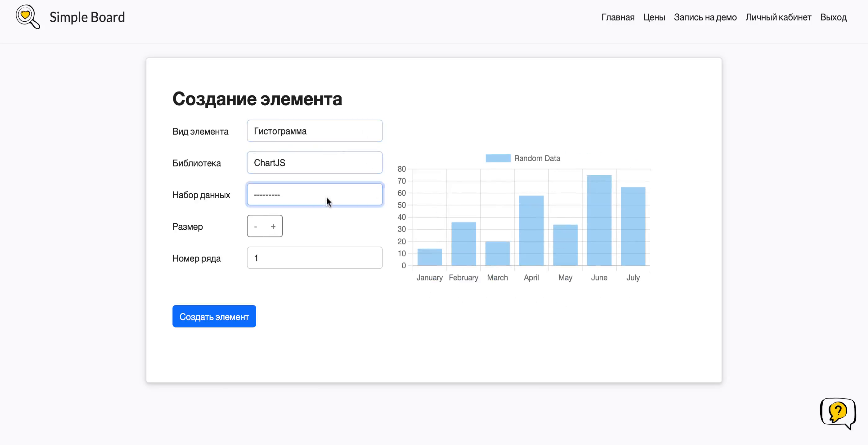Open the help chat bubble icon
868x445 pixels.
[x=838, y=413]
